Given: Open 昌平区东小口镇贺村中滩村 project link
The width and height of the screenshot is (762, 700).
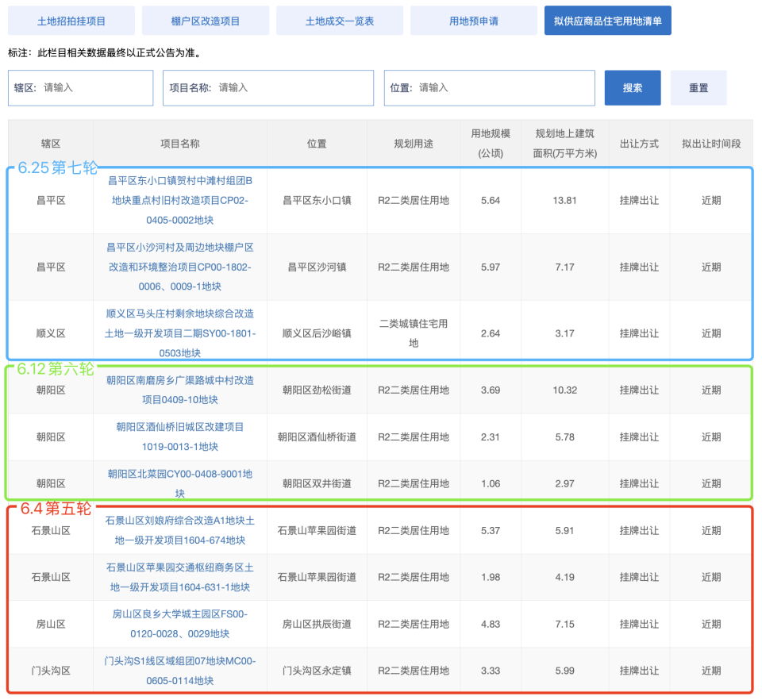Looking at the screenshot, I should click(x=180, y=200).
